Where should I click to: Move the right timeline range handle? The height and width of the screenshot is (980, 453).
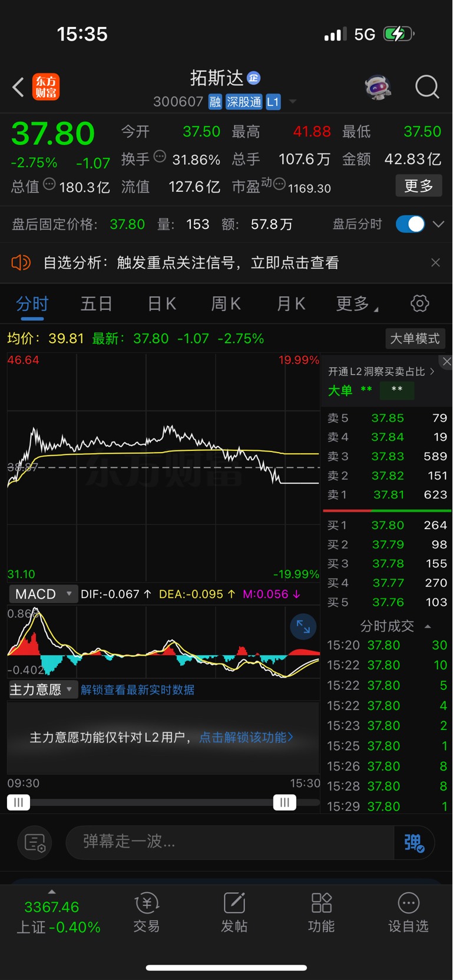click(285, 802)
